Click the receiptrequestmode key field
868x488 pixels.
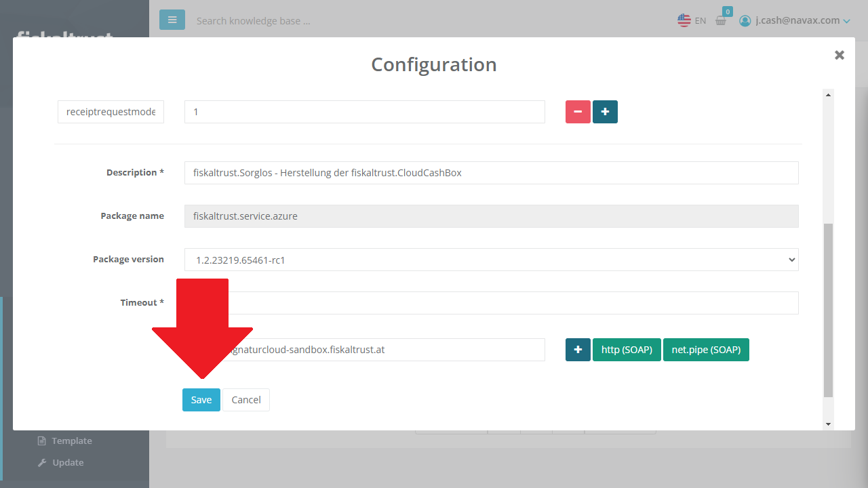(111, 112)
